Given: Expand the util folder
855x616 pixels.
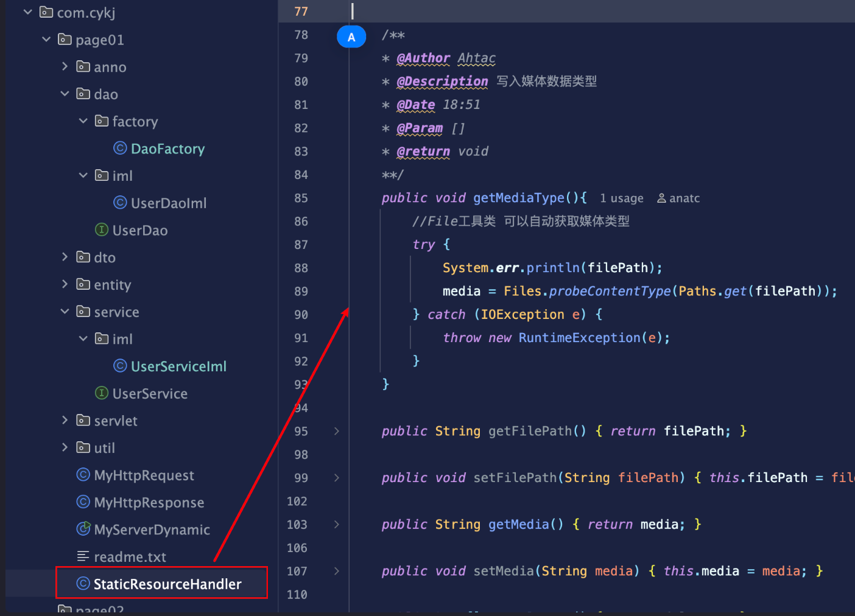Looking at the screenshot, I should [x=65, y=447].
